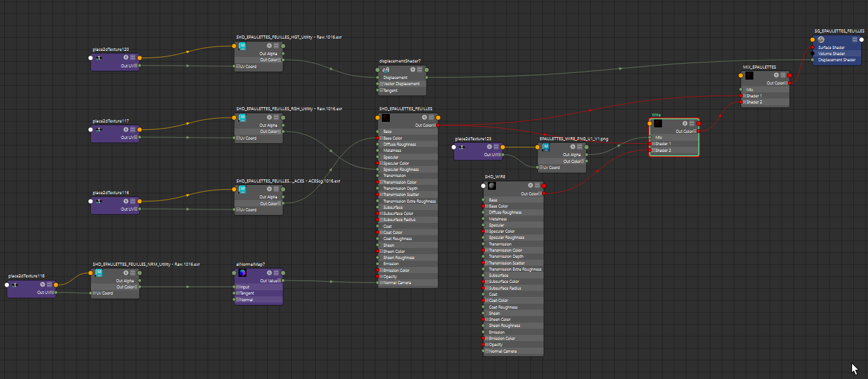
Task: Toggle solo on MIX_EPAULETTES node
Action: (775, 75)
